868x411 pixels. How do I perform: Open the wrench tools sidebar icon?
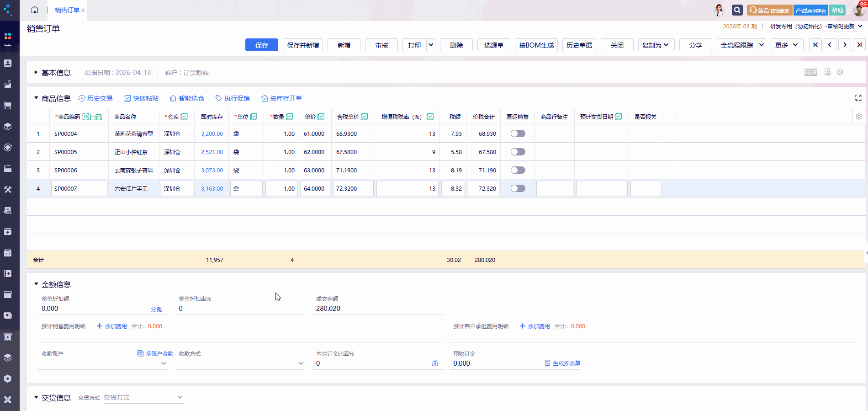point(8,189)
